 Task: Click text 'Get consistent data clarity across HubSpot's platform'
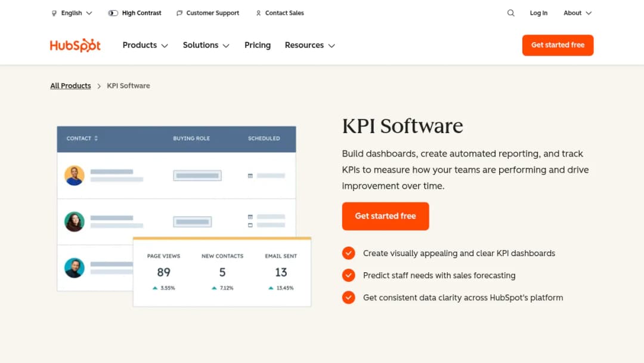click(x=463, y=298)
